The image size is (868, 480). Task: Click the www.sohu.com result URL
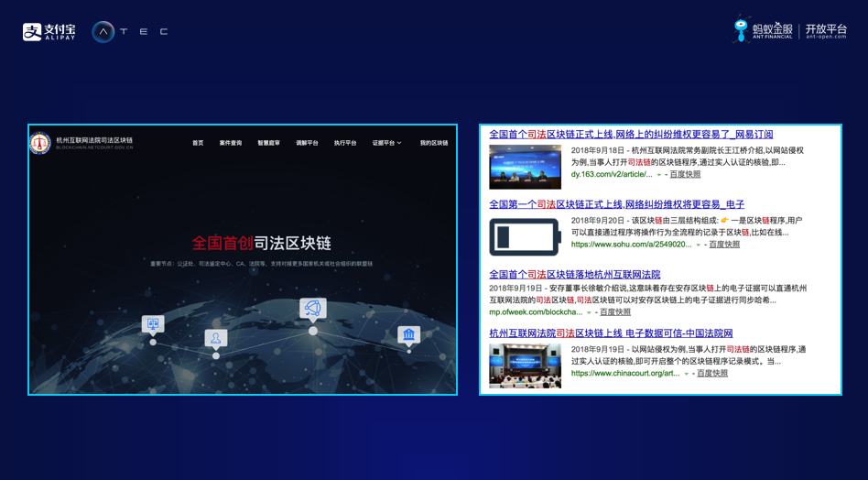[631, 245]
